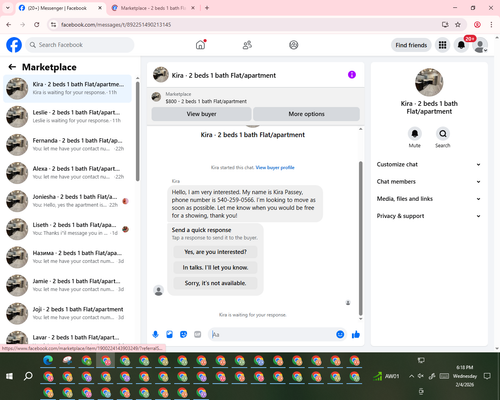500x400 pixels.
Task: View site information icon in the address bar
Action: (x=53, y=25)
